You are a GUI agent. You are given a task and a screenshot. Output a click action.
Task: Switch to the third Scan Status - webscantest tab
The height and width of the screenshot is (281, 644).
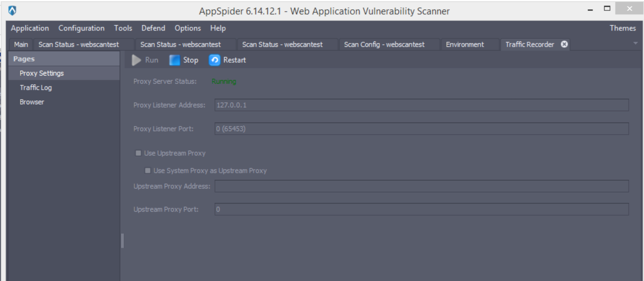click(x=287, y=45)
